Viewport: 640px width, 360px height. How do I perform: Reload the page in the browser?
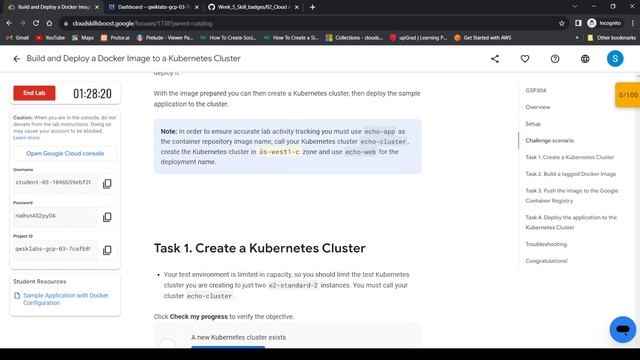coord(36,23)
